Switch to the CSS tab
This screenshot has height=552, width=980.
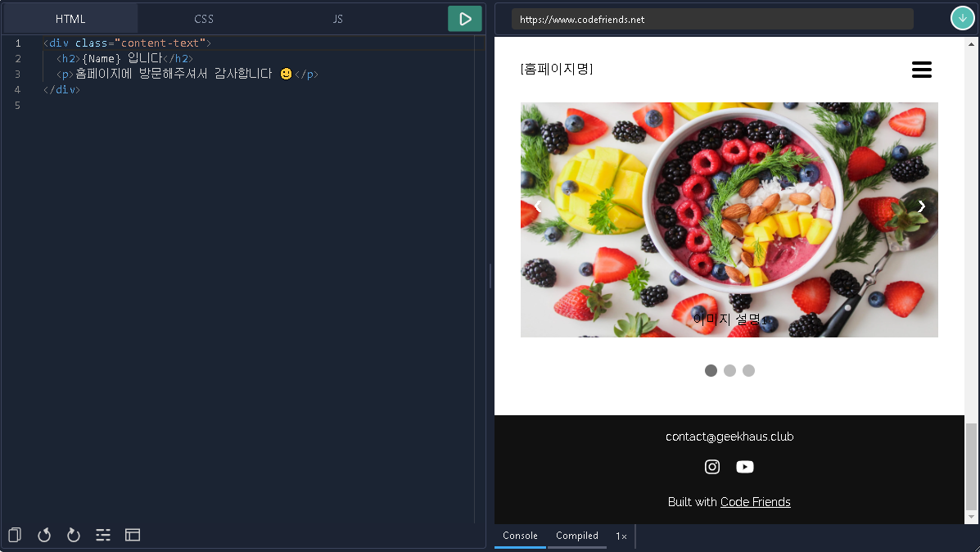[x=204, y=19]
